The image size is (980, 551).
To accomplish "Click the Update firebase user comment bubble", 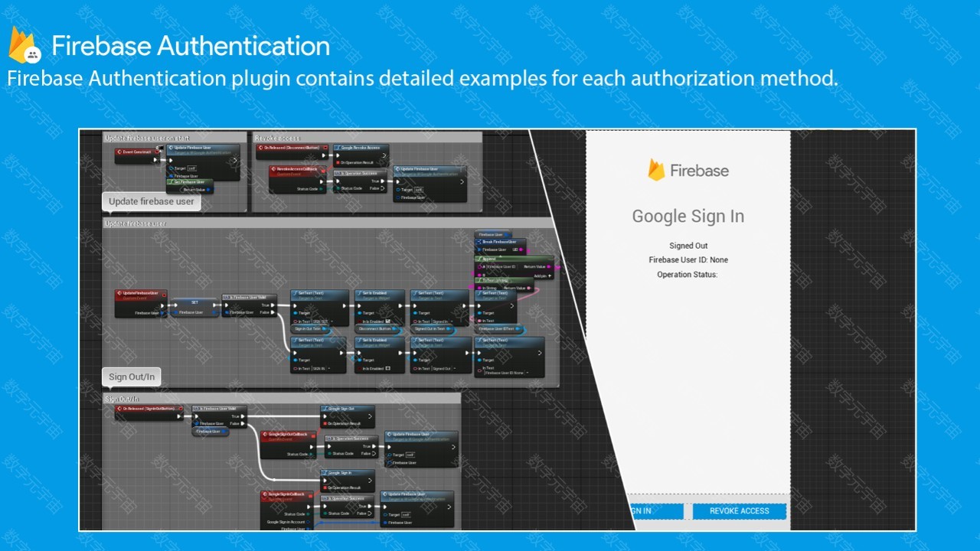I will [152, 202].
